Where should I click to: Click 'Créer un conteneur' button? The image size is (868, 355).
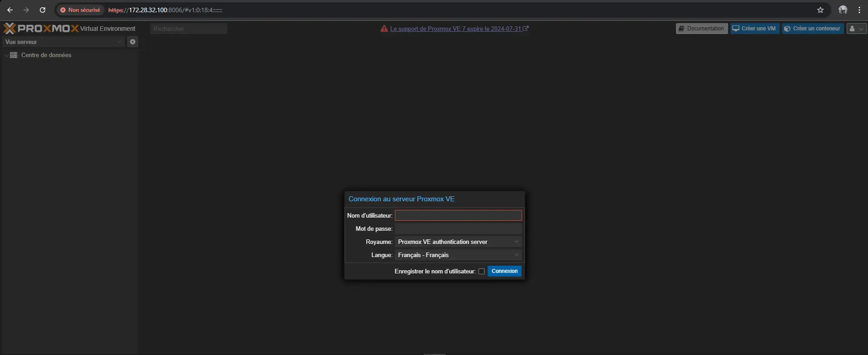pyautogui.click(x=813, y=29)
